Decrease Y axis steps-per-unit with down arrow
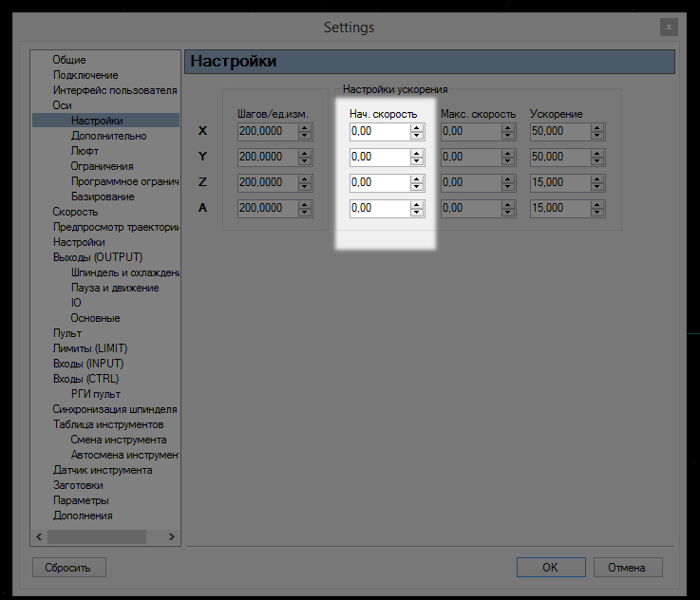This screenshot has height=600, width=700. coord(305,161)
